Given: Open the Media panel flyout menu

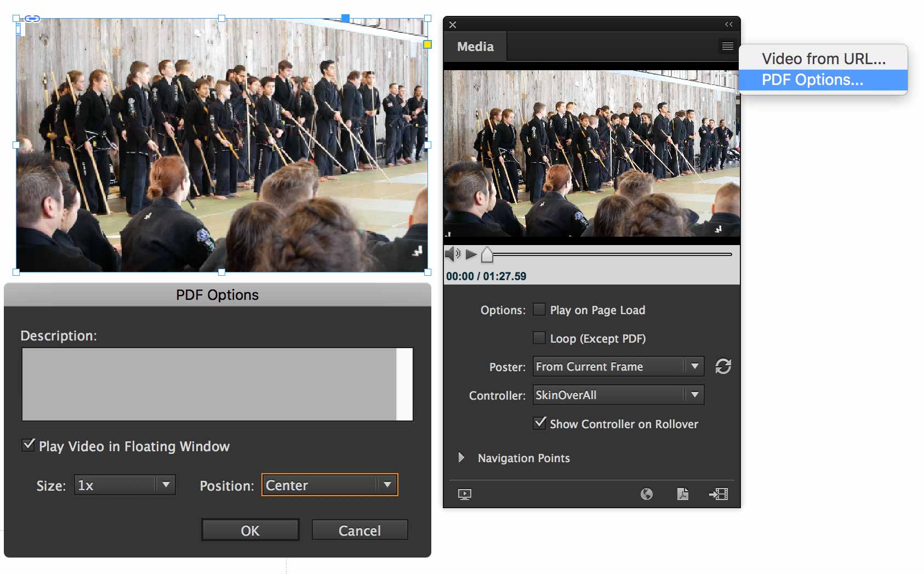Looking at the screenshot, I should 727,47.
